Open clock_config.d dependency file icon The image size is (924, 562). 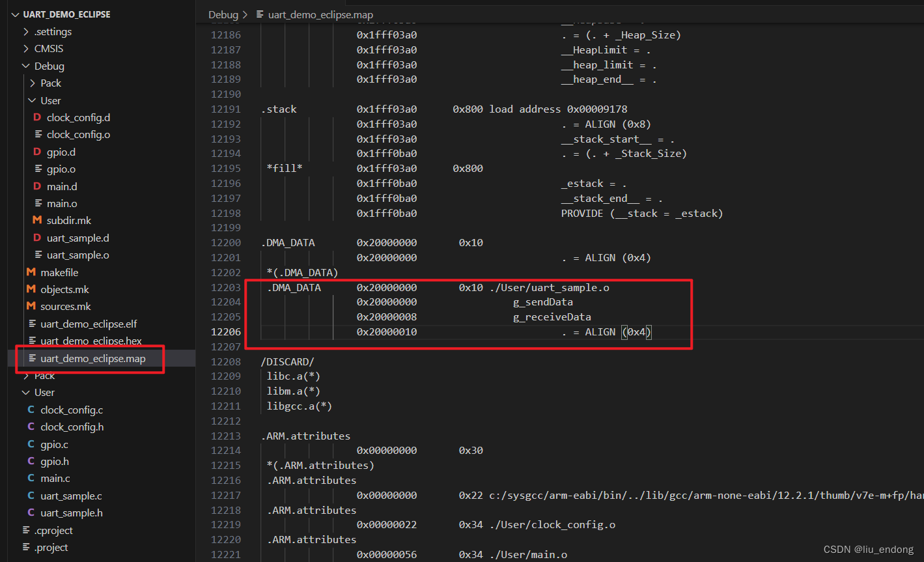pos(37,118)
